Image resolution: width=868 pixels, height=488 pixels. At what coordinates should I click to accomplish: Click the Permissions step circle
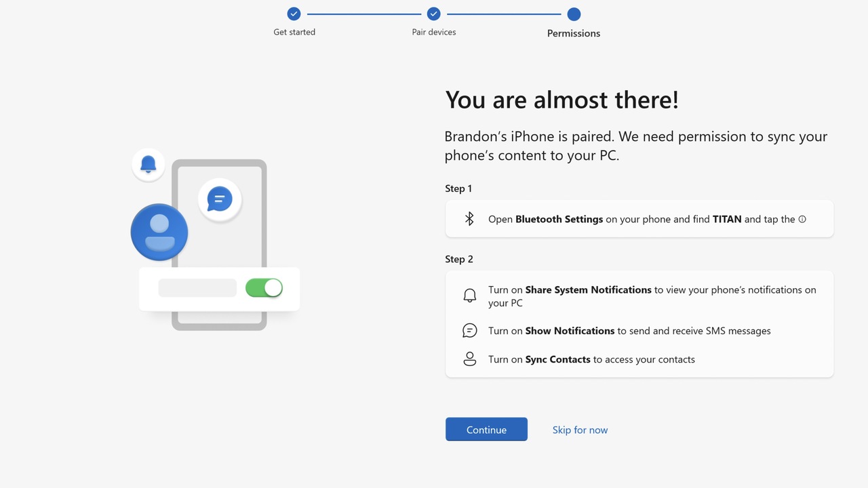pyautogui.click(x=574, y=14)
